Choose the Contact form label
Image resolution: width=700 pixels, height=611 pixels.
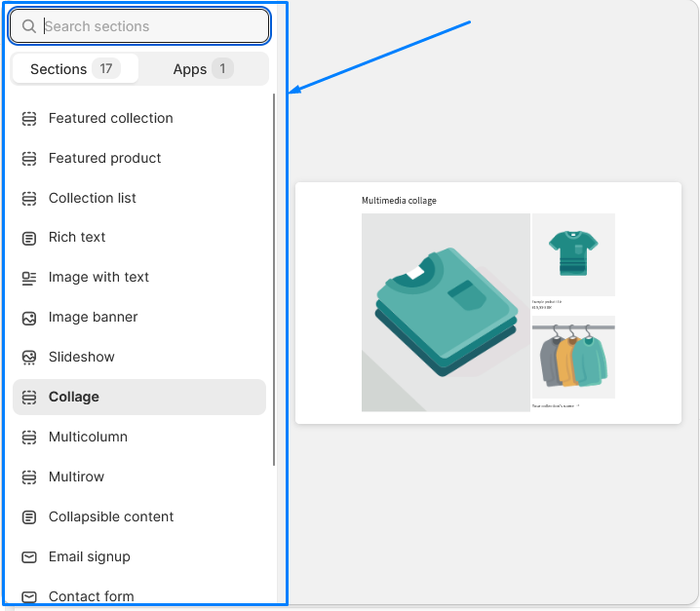91,596
